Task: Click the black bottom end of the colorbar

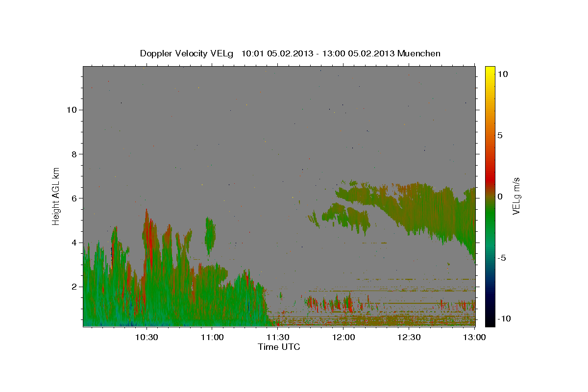Action: [x=490, y=322]
